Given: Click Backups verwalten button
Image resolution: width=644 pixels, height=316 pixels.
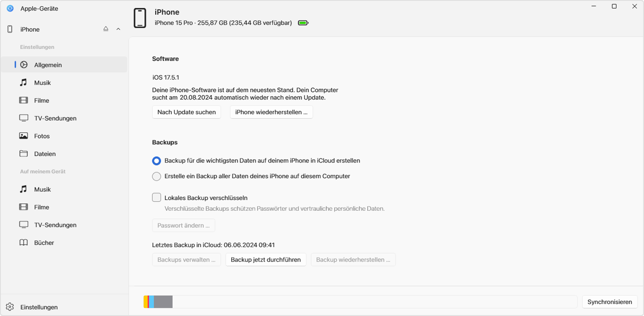Looking at the screenshot, I should [x=187, y=260].
